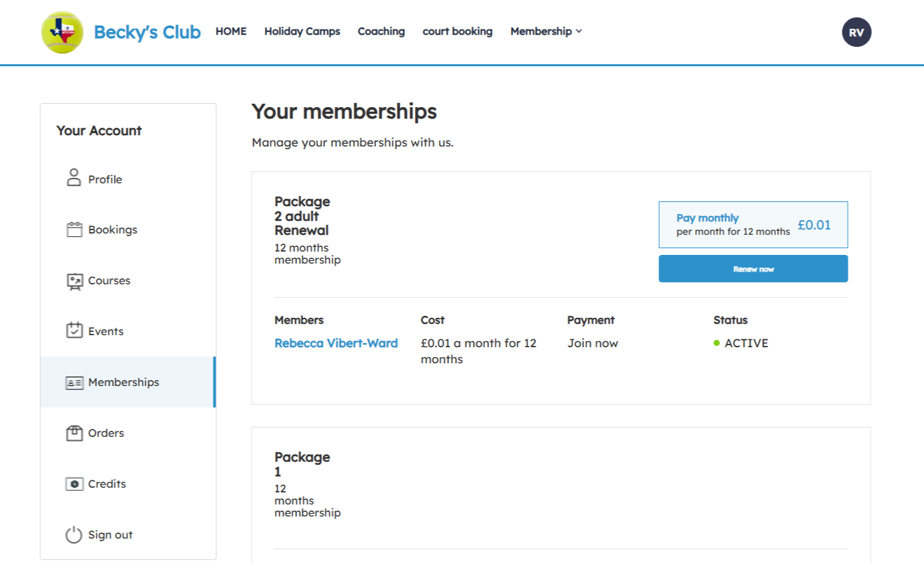Navigate to the Coaching page

tap(381, 31)
